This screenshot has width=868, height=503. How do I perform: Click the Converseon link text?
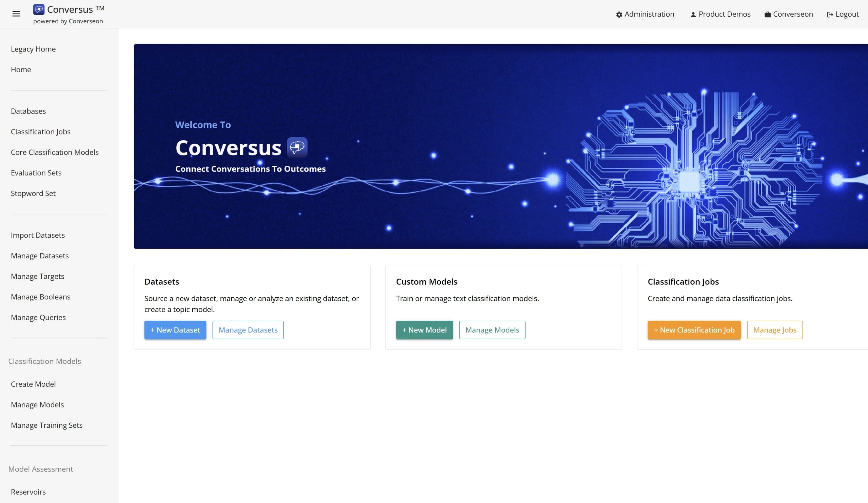[793, 14]
